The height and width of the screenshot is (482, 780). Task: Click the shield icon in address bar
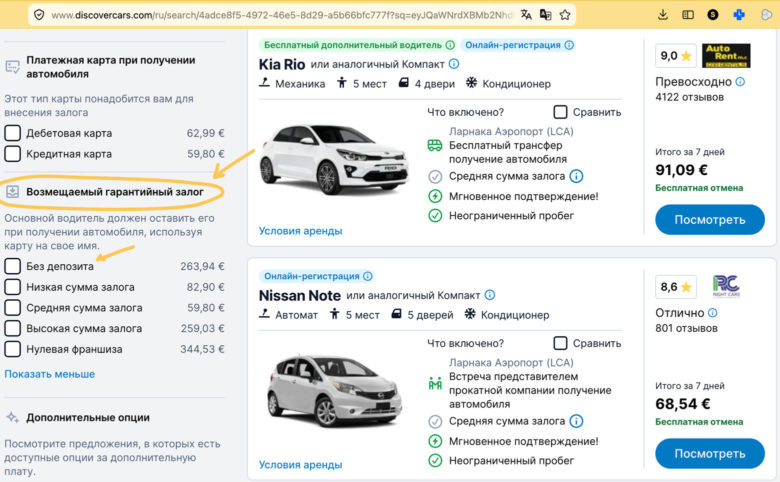(x=39, y=15)
